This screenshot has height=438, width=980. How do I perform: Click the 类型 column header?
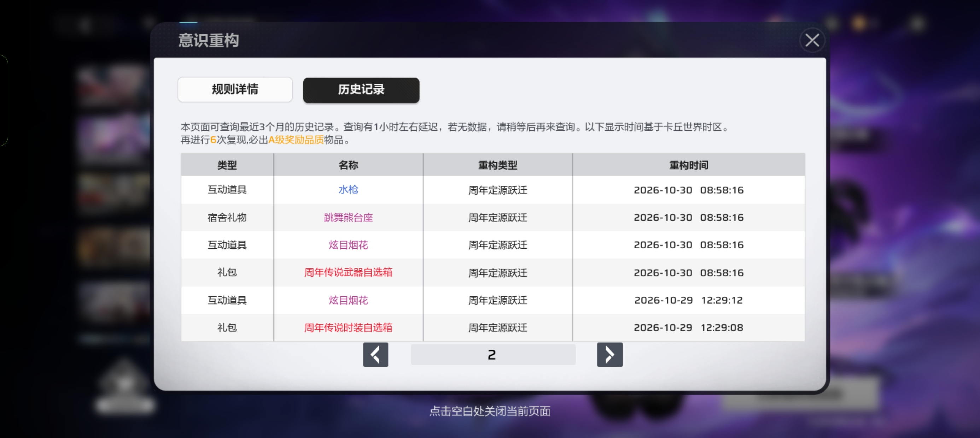pyautogui.click(x=227, y=165)
